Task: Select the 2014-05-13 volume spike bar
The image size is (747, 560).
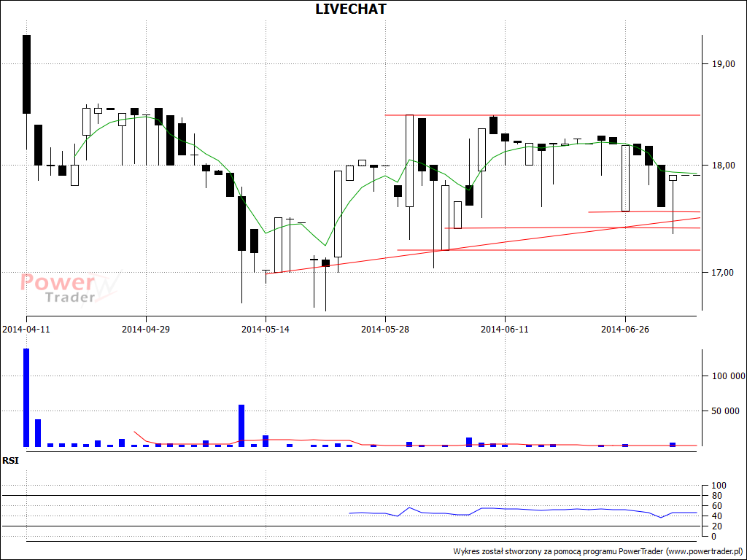Action: tap(241, 426)
